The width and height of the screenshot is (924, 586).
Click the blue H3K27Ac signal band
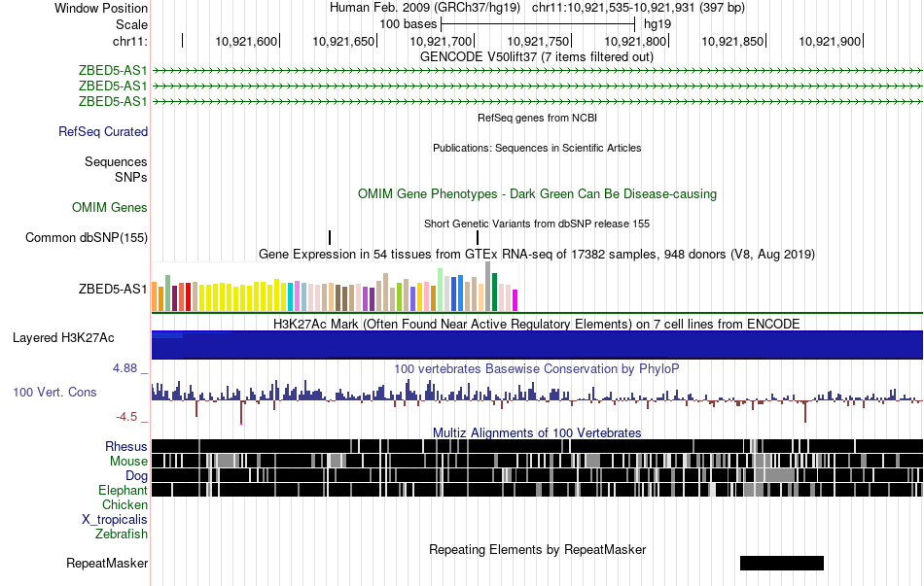click(x=537, y=345)
